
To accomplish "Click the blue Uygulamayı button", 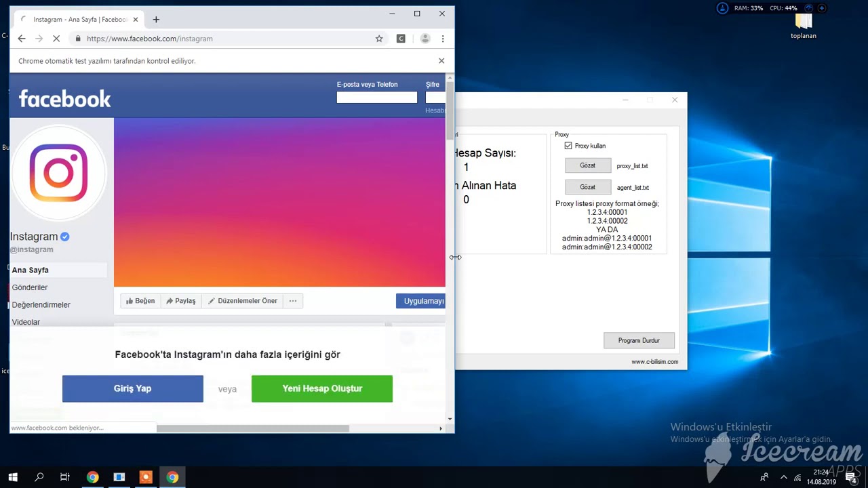I will point(420,301).
